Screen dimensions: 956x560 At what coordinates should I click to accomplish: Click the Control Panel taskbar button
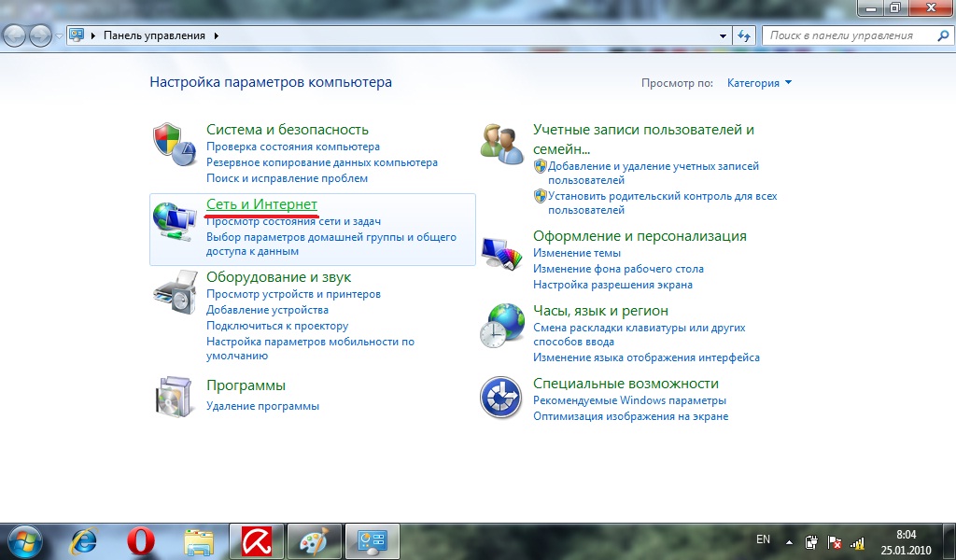tap(373, 541)
